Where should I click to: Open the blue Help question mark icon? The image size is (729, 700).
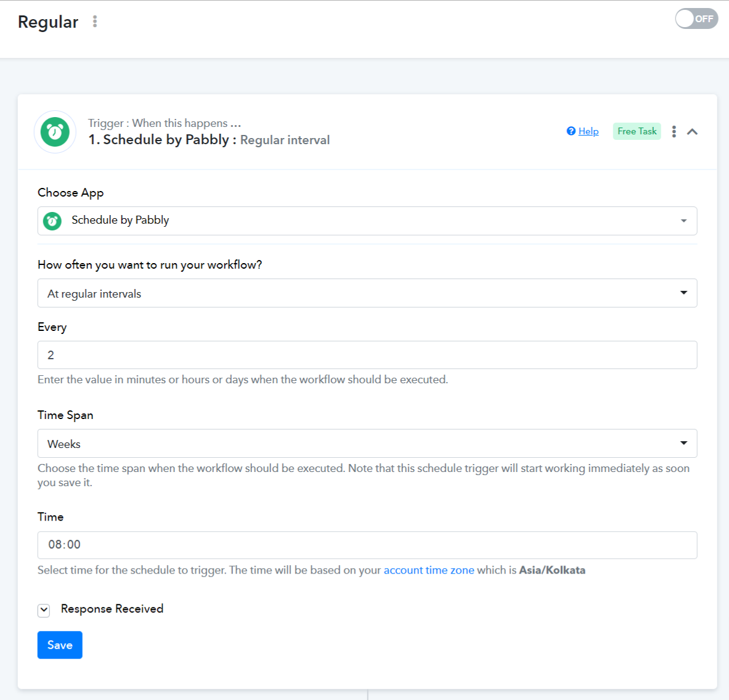[571, 131]
